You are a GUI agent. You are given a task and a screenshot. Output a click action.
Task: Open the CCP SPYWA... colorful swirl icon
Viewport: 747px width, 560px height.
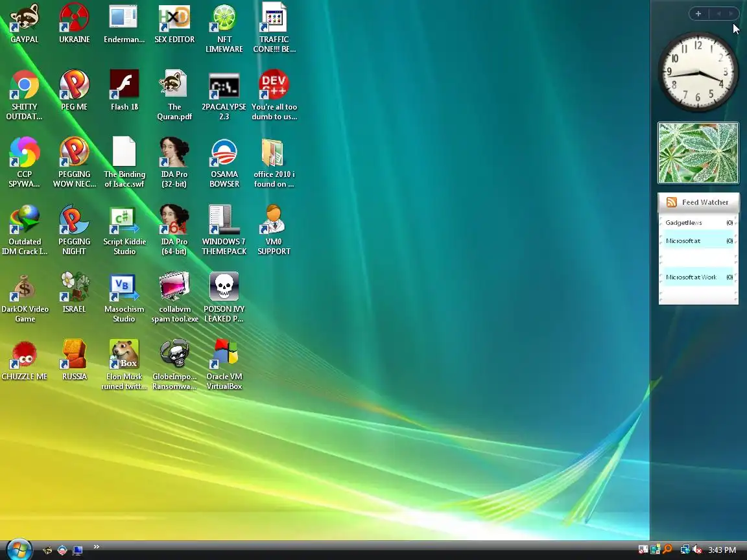[24, 163]
